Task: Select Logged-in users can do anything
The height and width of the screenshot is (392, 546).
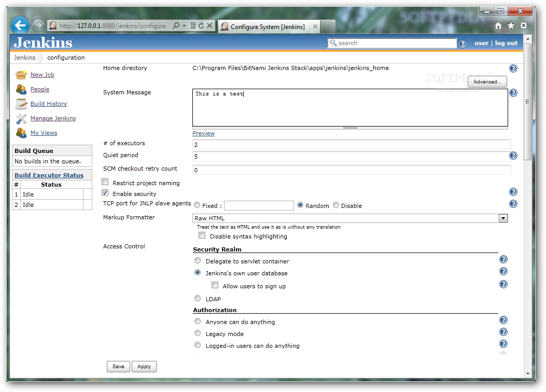Action: click(198, 345)
